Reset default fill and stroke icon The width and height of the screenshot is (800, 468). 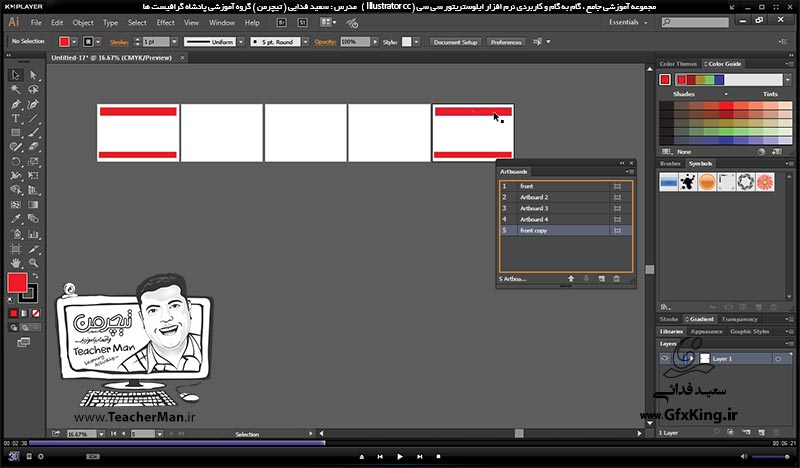click(x=11, y=300)
